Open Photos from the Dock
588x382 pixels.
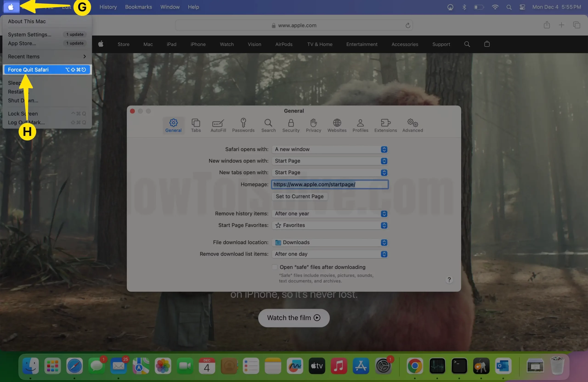[x=163, y=366]
